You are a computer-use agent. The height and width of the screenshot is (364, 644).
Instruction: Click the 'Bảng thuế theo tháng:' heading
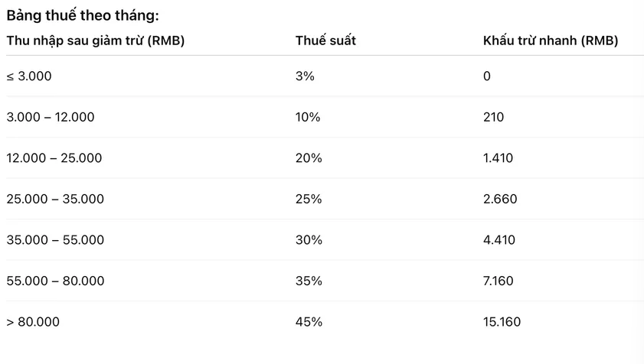click(83, 15)
